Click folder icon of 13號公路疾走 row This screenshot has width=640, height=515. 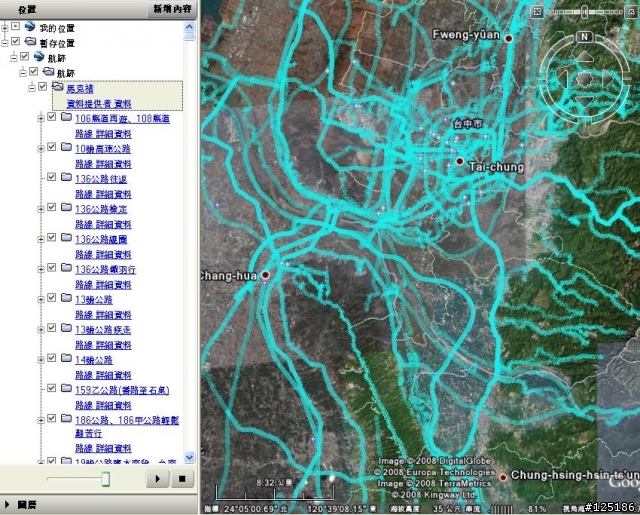click(x=66, y=328)
